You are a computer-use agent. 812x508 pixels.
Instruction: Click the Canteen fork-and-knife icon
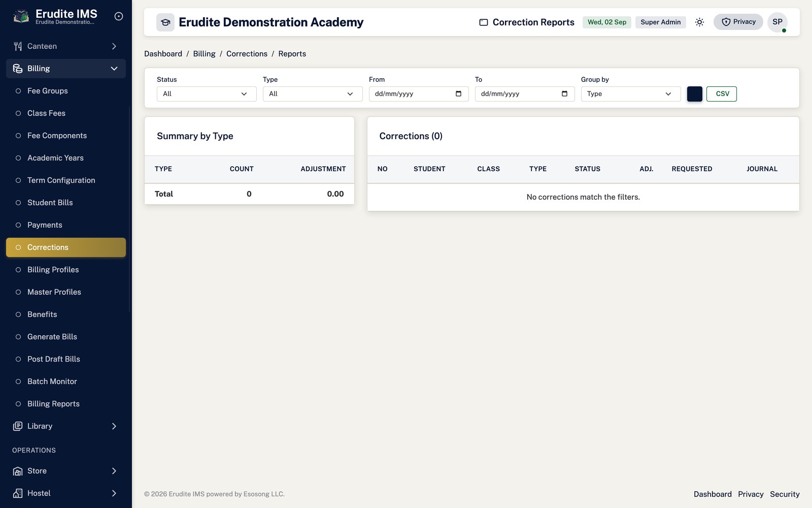(x=18, y=46)
